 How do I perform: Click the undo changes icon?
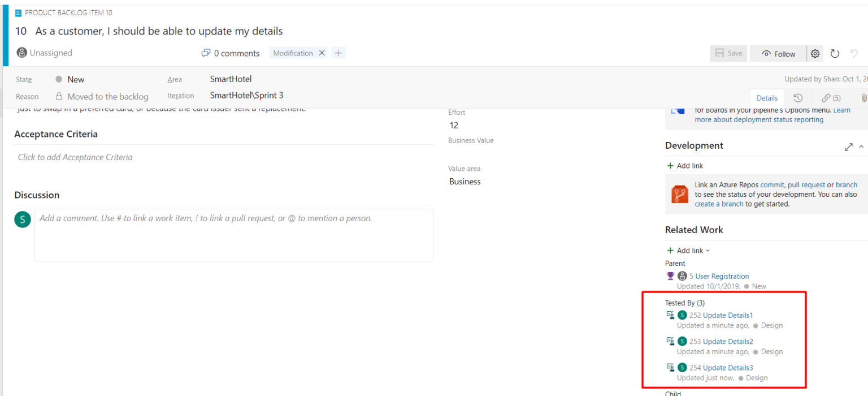coord(854,54)
